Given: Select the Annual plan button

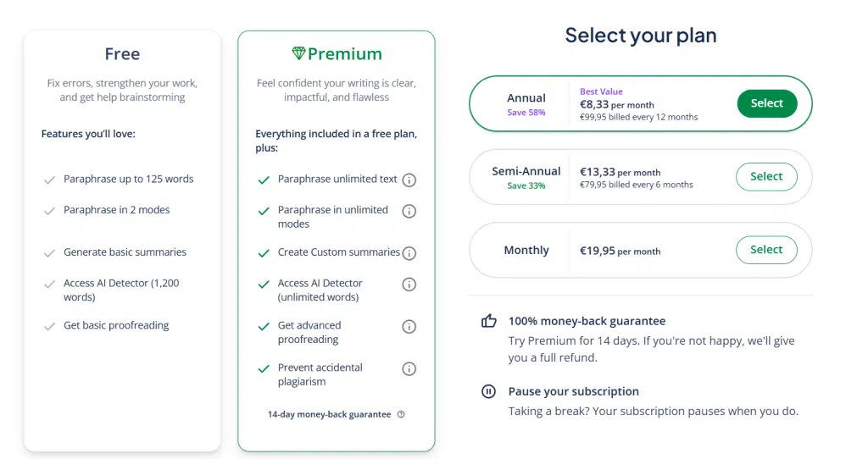Looking at the screenshot, I should (766, 103).
